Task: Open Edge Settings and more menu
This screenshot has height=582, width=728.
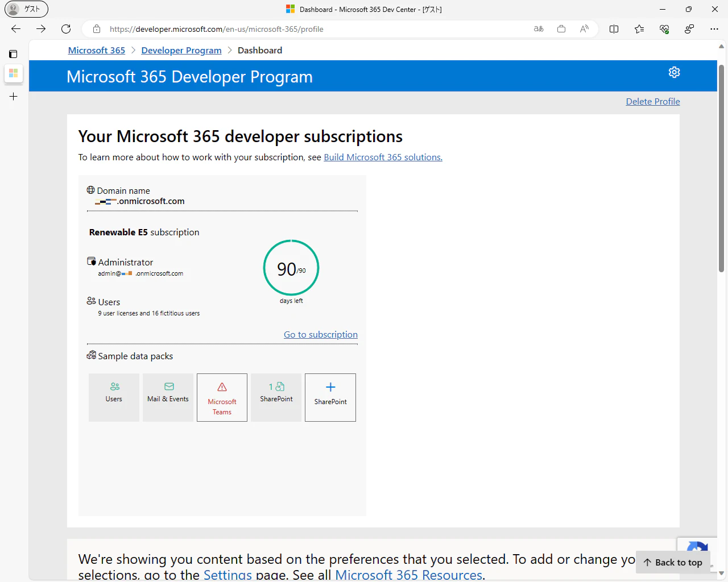Action: (x=714, y=29)
